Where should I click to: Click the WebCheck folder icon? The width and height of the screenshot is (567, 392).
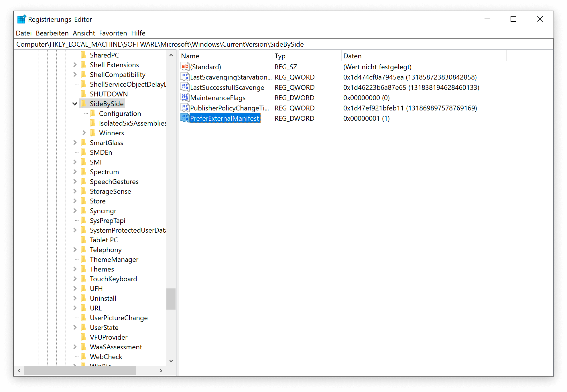pos(83,357)
